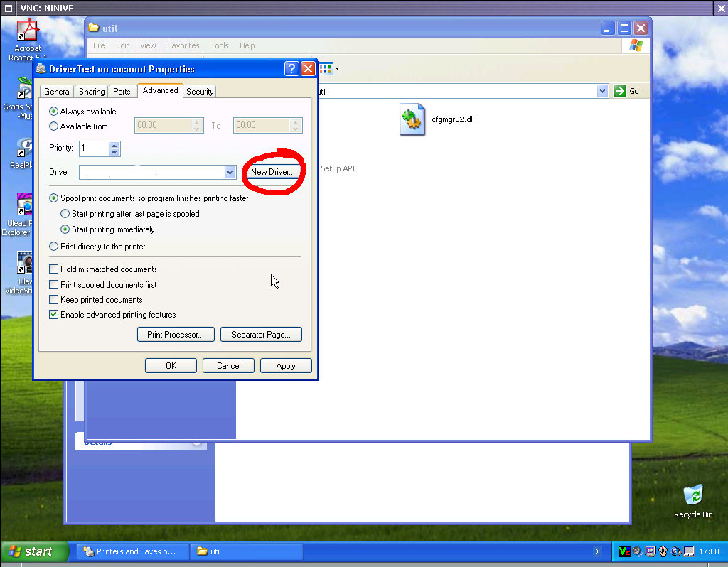
Task: Enable Hold mismatched documents checkbox
Action: pyautogui.click(x=54, y=269)
